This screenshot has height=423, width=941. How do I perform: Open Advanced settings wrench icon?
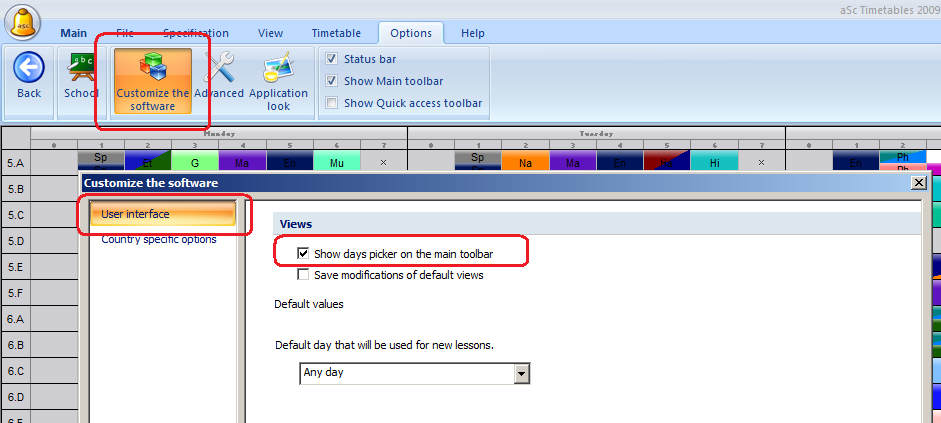(219, 69)
